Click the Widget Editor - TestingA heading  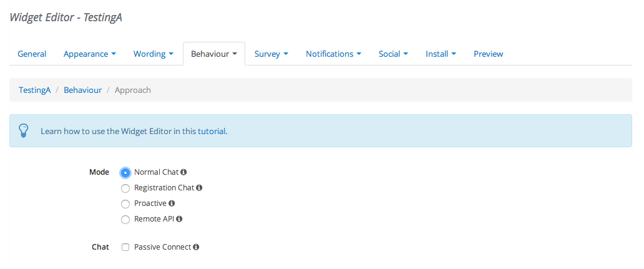(66, 17)
